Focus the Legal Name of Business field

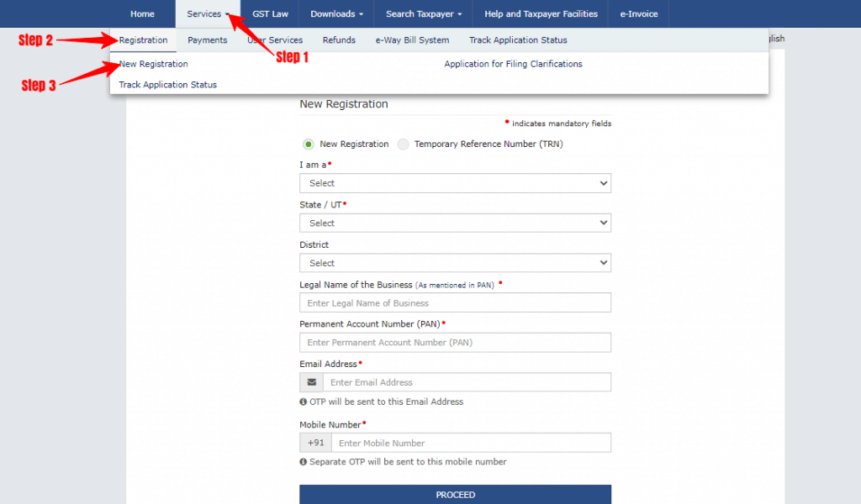455,302
